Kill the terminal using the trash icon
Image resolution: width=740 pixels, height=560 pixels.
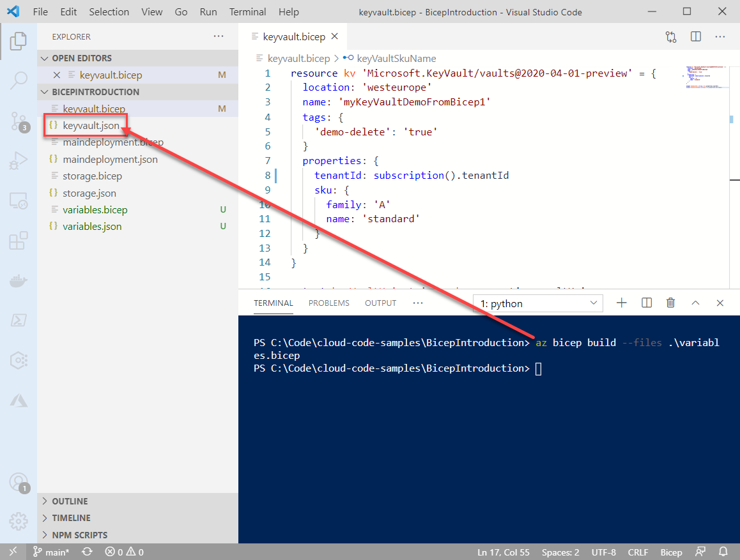[670, 303]
